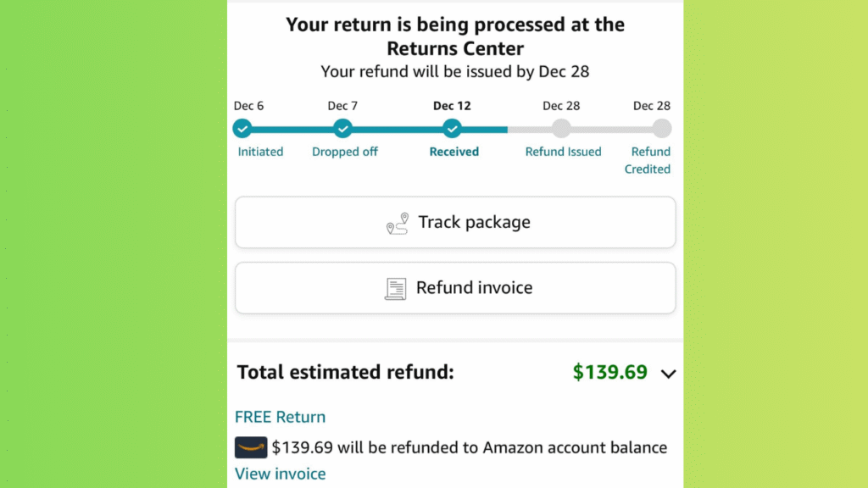
Task: Open the View invoice link
Action: tap(280, 474)
